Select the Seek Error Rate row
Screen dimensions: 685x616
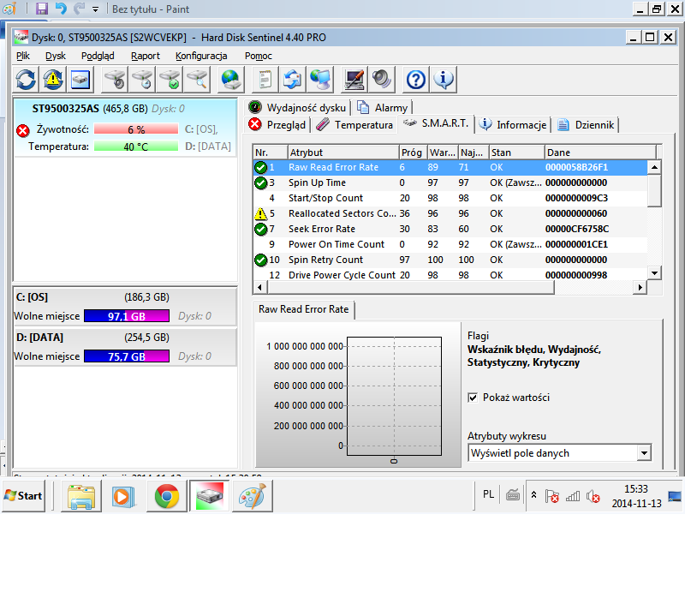coord(450,229)
